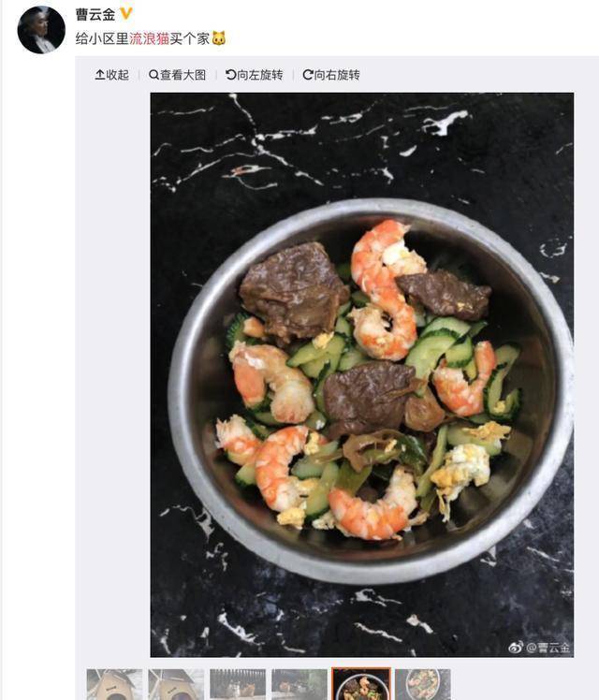Select the first cat house thumbnail
Image resolution: width=599 pixels, height=700 pixels.
click(x=114, y=684)
